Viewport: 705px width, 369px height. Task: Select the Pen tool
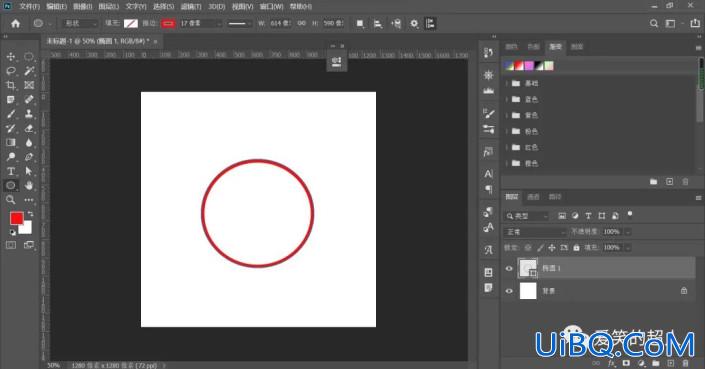[29, 157]
